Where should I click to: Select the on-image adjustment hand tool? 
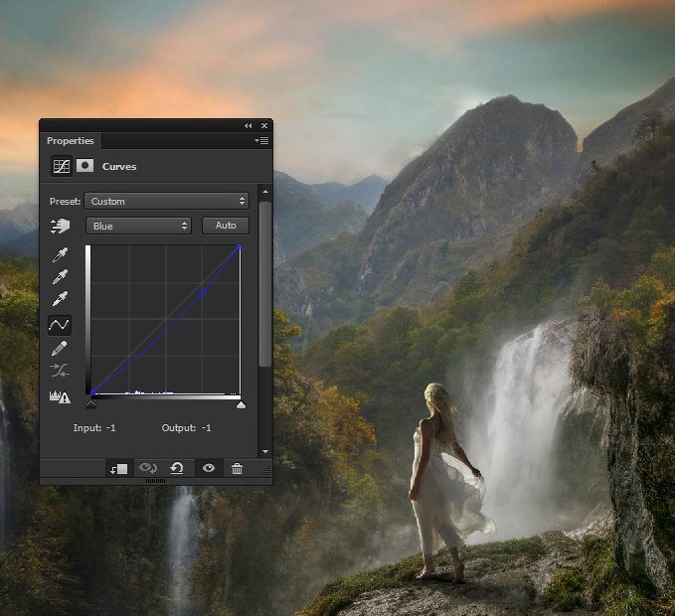coord(60,227)
